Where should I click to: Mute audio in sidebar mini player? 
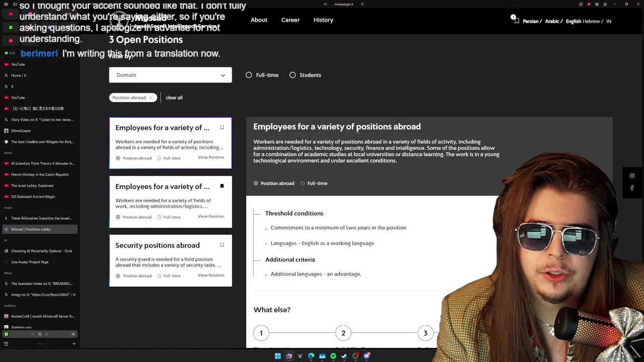coord(73,334)
